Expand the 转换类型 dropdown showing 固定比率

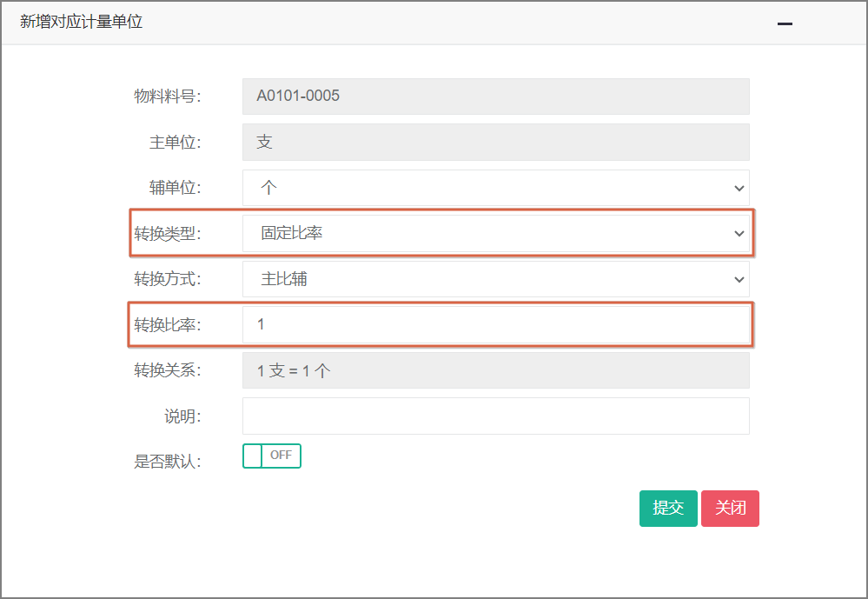tap(495, 234)
